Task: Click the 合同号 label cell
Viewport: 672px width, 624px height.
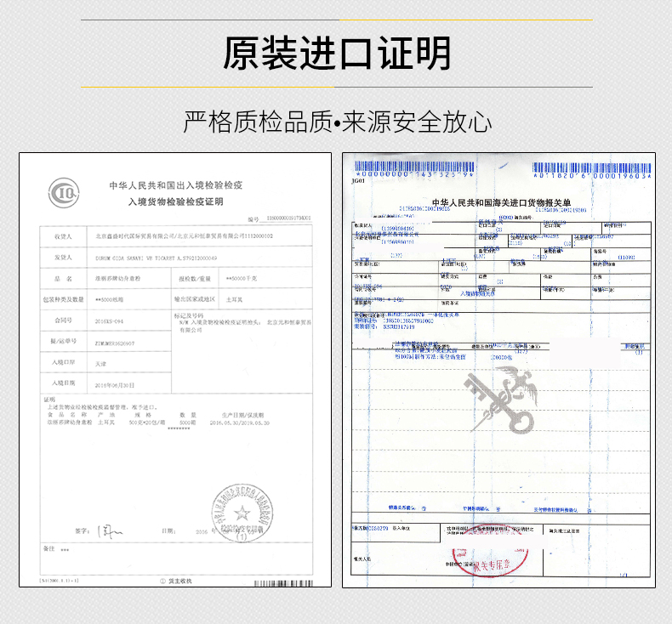Action: [x=64, y=320]
